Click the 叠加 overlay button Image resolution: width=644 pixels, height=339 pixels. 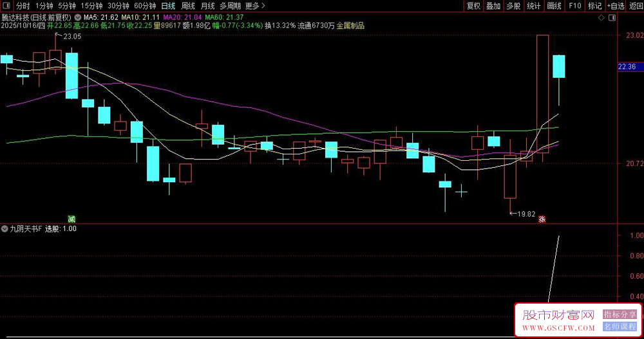(x=493, y=6)
